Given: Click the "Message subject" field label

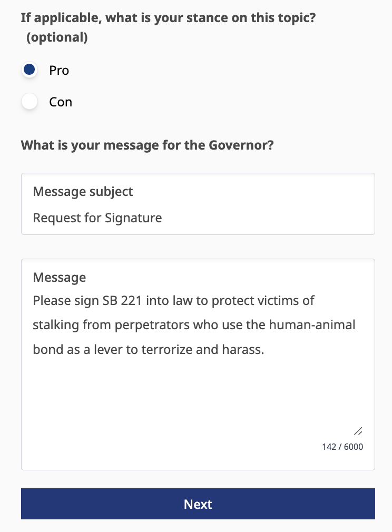Looking at the screenshot, I should tap(83, 192).
